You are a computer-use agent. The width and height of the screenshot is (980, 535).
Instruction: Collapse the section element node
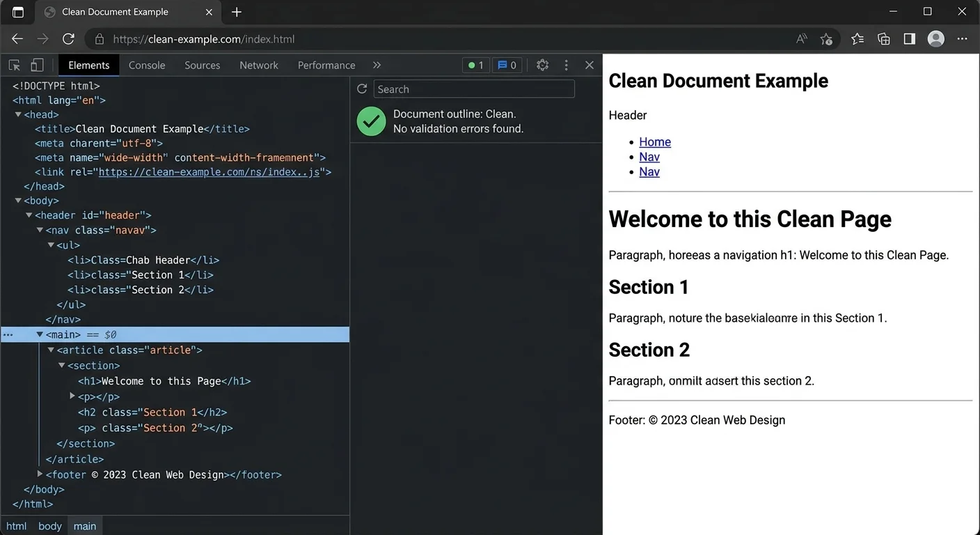[x=62, y=365]
